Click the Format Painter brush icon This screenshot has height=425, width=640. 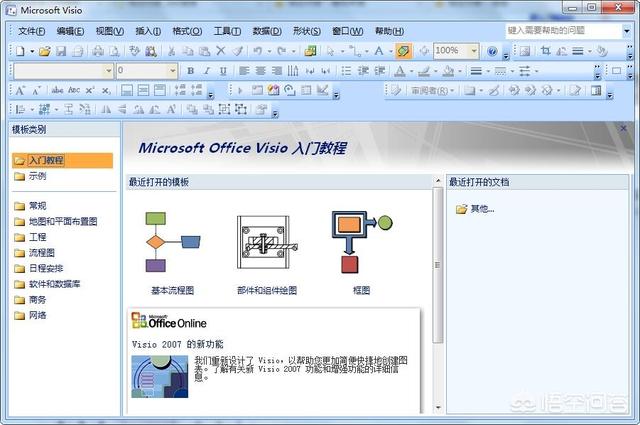tap(237, 51)
